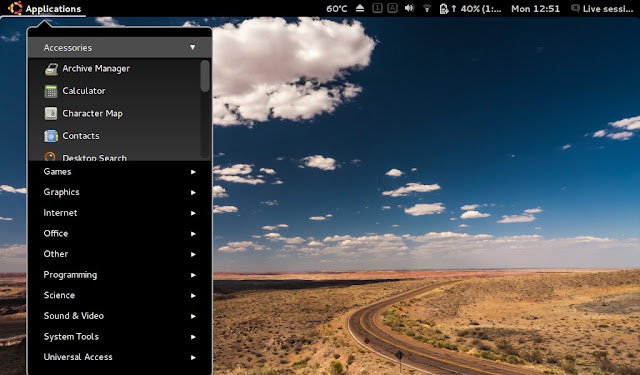The height and width of the screenshot is (375, 640).
Task: Expand the Internet submenu arrow
Action: [193, 213]
